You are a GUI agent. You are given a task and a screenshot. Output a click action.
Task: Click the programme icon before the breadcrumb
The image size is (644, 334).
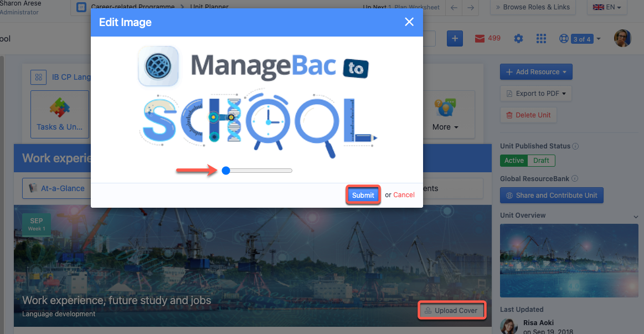[81, 7]
